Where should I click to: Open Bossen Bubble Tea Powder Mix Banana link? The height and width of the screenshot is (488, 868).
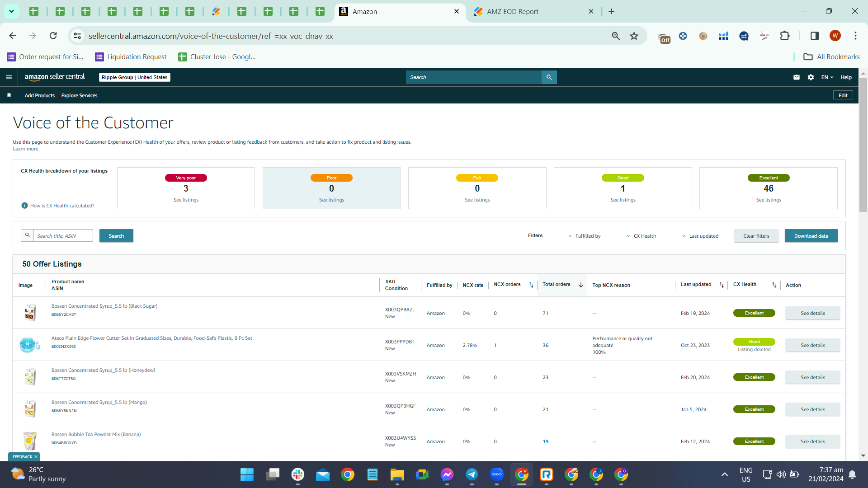[96, 434]
